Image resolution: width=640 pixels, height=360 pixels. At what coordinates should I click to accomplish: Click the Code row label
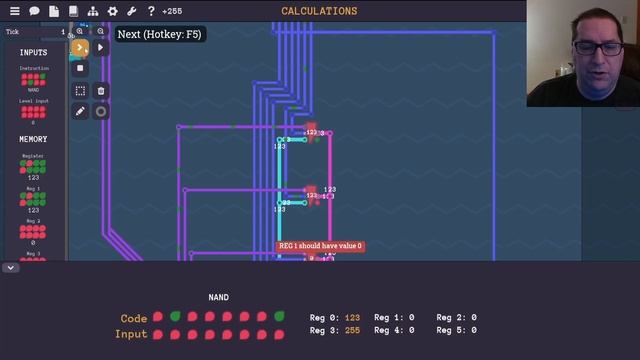click(x=134, y=318)
